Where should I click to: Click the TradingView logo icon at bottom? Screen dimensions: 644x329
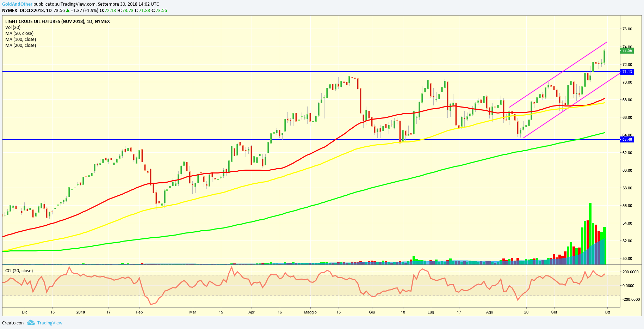(31, 322)
